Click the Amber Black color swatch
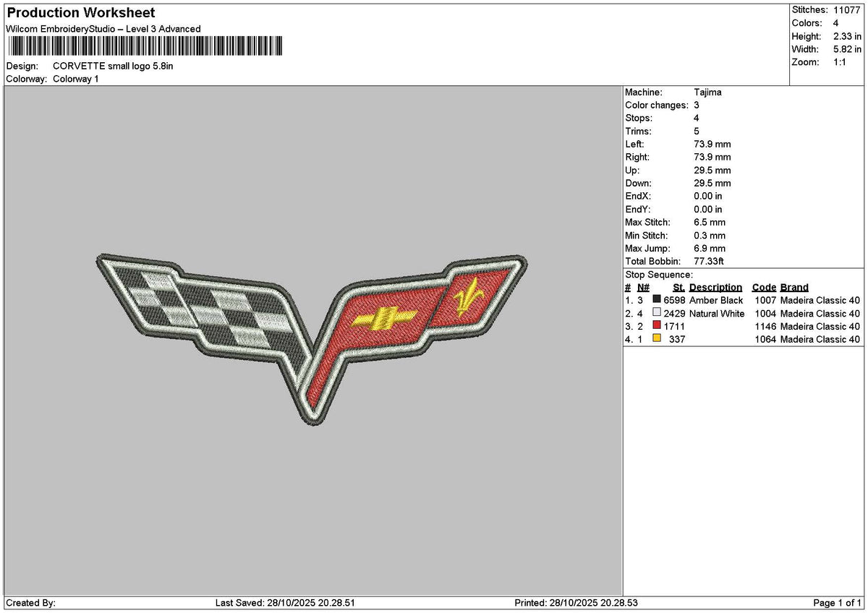 tap(657, 300)
